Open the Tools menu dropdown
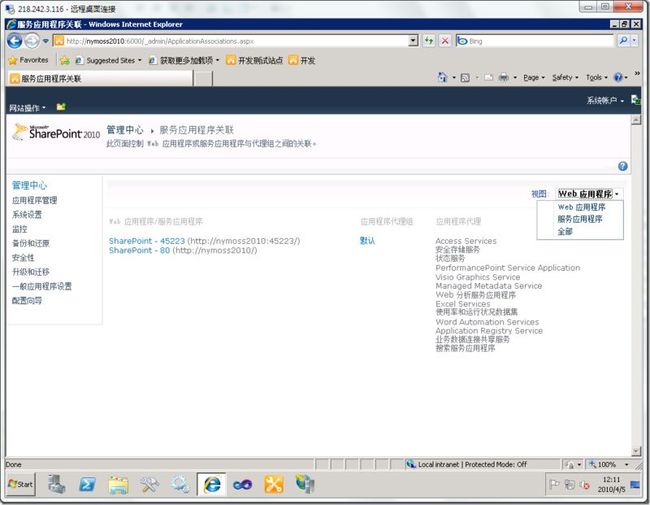This screenshot has width=650, height=505. coord(597,78)
